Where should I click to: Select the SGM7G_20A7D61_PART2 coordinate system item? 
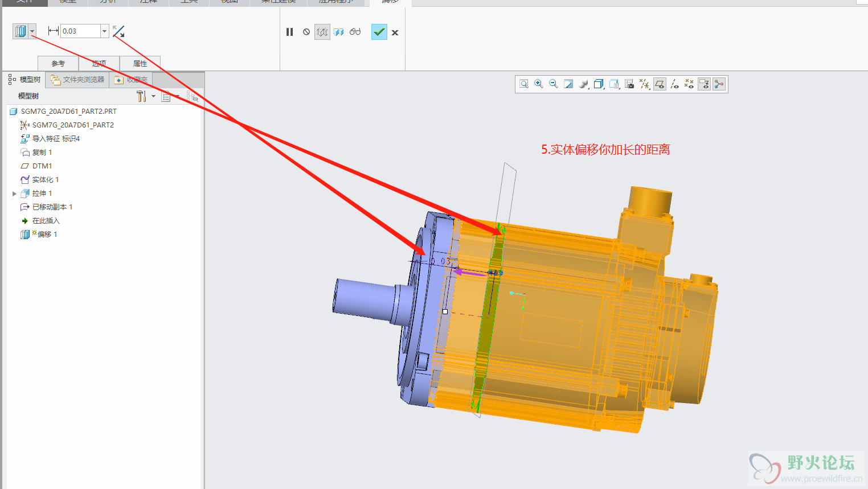click(x=67, y=125)
